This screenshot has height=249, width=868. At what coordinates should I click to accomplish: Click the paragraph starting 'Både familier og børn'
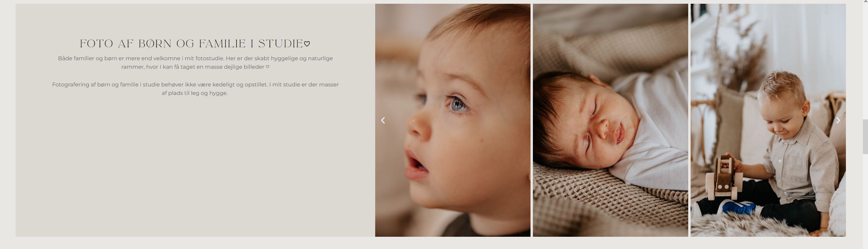pyautogui.click(x=195, y=63)
